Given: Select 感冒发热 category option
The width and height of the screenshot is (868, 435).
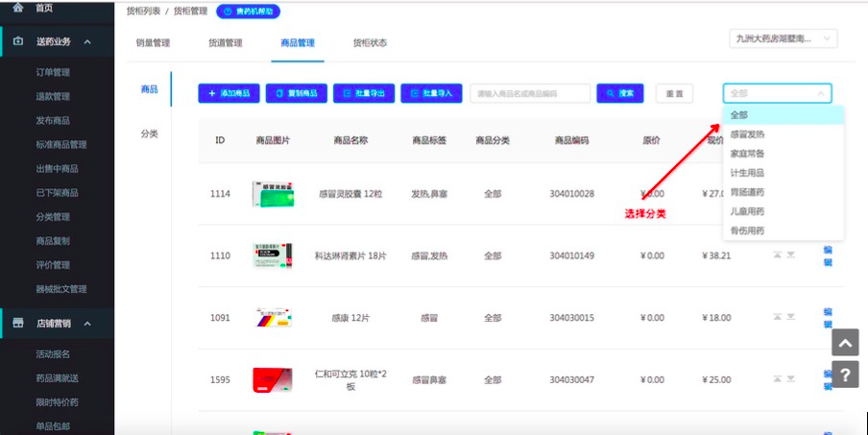Looking at the screenshot, I should 784,134.
